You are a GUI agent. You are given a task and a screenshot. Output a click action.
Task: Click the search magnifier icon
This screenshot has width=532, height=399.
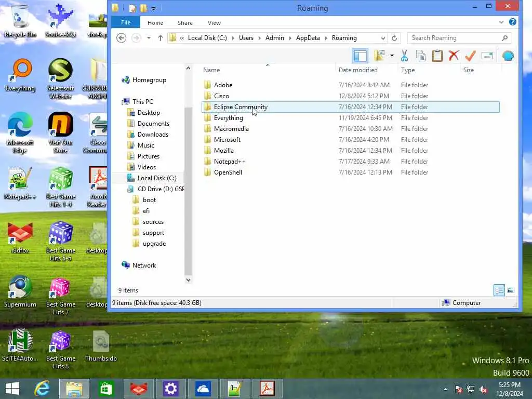pyautogui.click(x=504, y=38)
